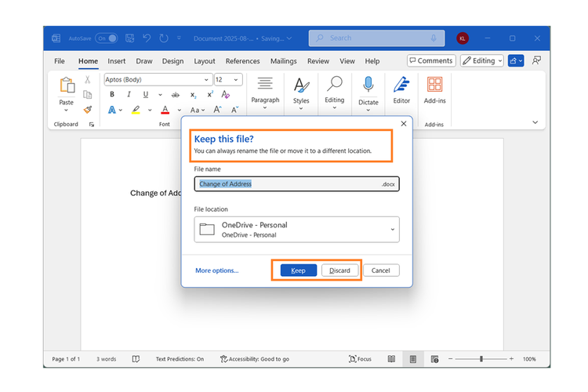
Task: Click the File name input field
Action: [296, 183]
